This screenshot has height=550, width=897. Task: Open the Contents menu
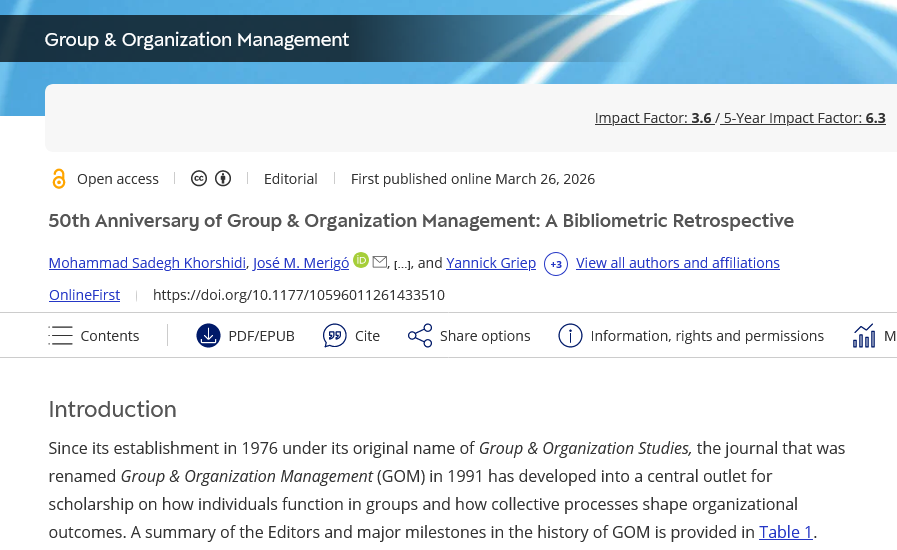click(94, 335)
